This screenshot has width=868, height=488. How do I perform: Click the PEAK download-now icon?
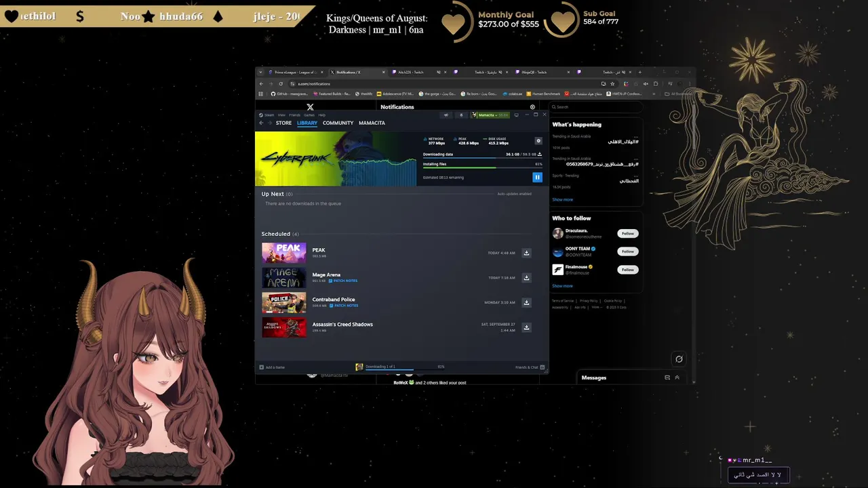click(x=526, y=253)
